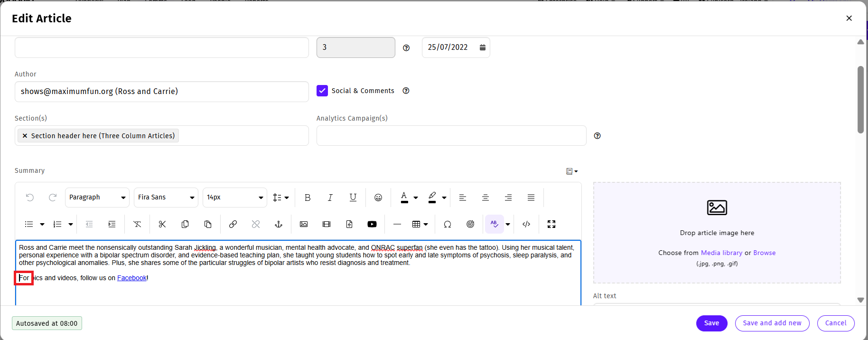Expand the Fira Sans font dropdown
868x340 pixels.
pyautogui.click(x=166, y=198)
